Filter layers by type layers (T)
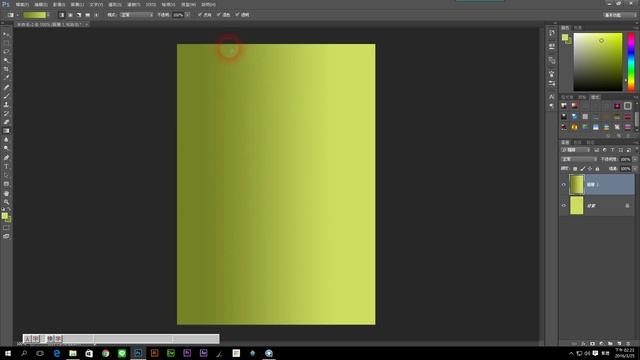 coord(612,150)
